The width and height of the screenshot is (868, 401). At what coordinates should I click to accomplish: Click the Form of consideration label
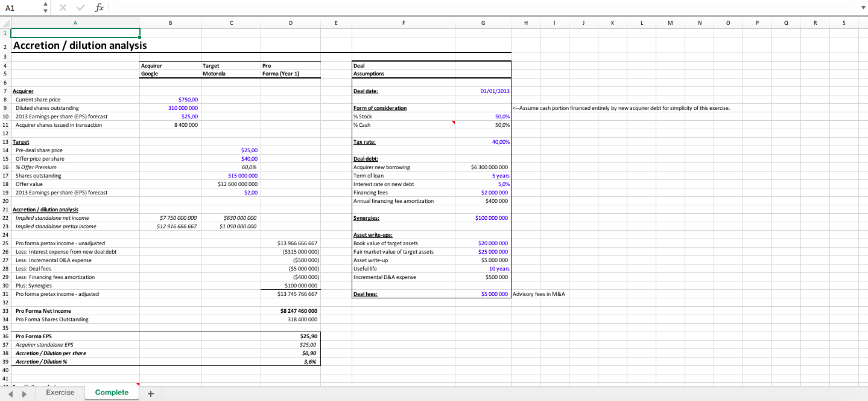(x=380, y=107)
